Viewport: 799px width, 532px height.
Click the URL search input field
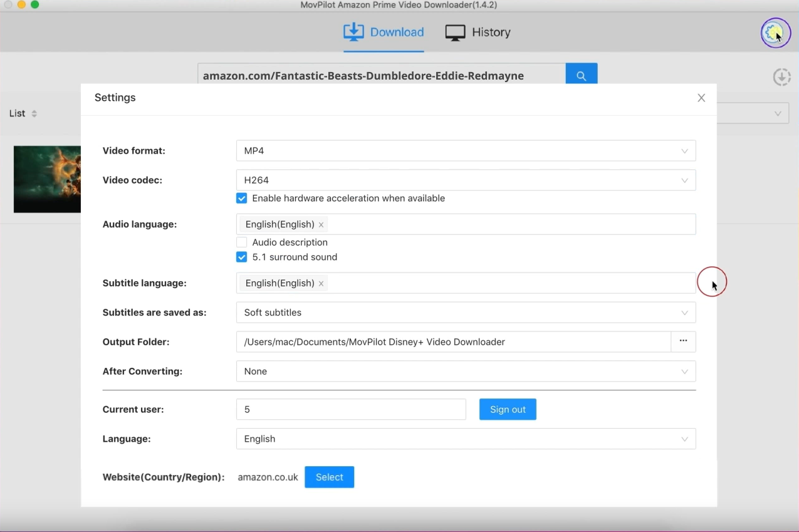click(x=382, y=75)
